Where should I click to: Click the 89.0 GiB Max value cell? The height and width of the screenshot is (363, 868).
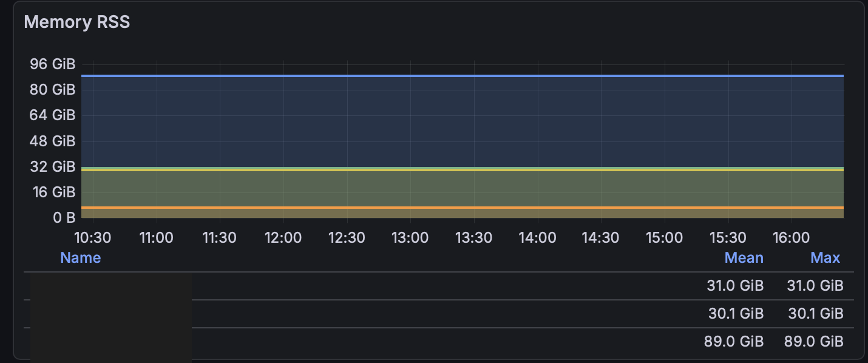point(815,341)
